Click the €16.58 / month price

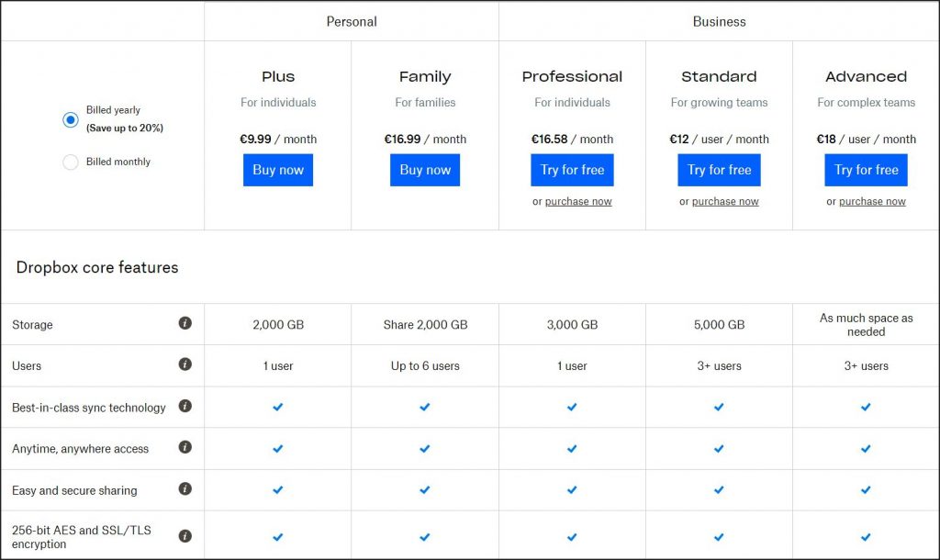tap(572, 140)
